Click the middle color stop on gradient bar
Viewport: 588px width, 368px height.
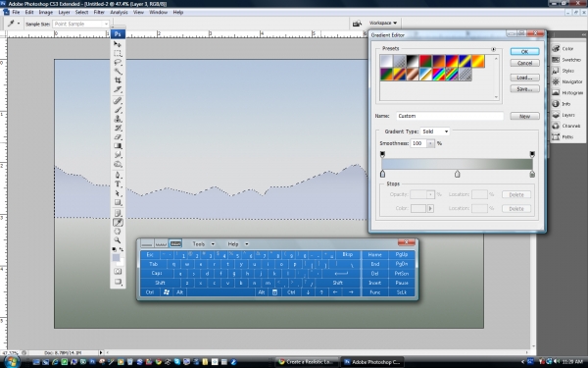pos(457,174)
